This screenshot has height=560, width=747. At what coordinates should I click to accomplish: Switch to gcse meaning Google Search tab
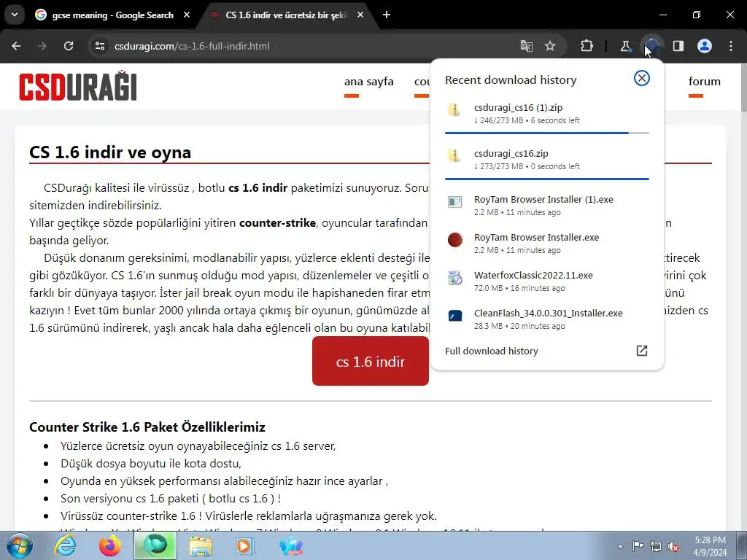tap(112, 15)
